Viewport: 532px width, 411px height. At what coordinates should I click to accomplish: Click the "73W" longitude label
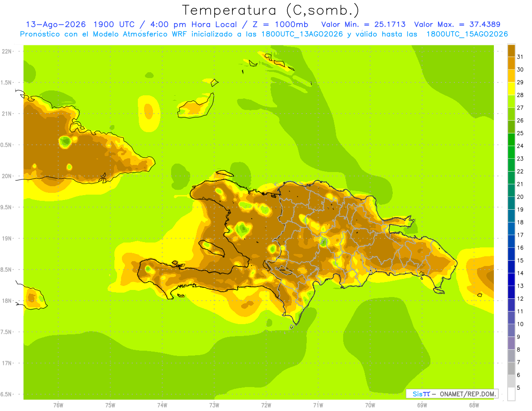pos(214,405)
